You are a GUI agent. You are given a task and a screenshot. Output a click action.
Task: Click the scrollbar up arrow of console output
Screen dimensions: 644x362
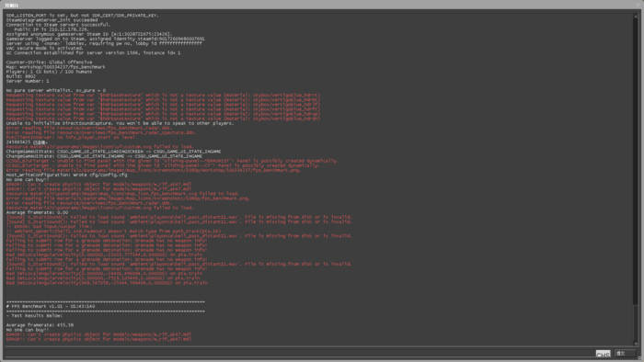(x=637, y=16)
